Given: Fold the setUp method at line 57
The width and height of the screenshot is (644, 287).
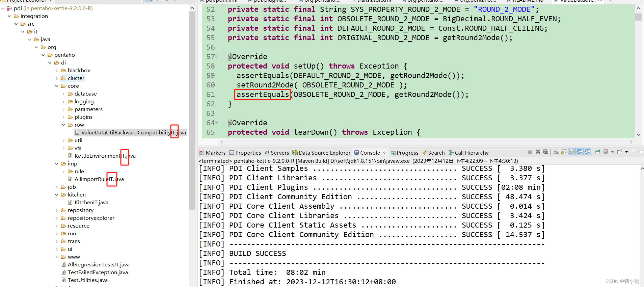Looking at the screenshot, I should click(217, 56).
